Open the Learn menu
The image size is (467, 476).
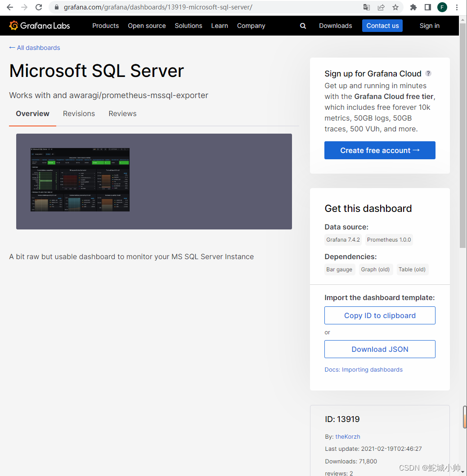click(220, 26)
